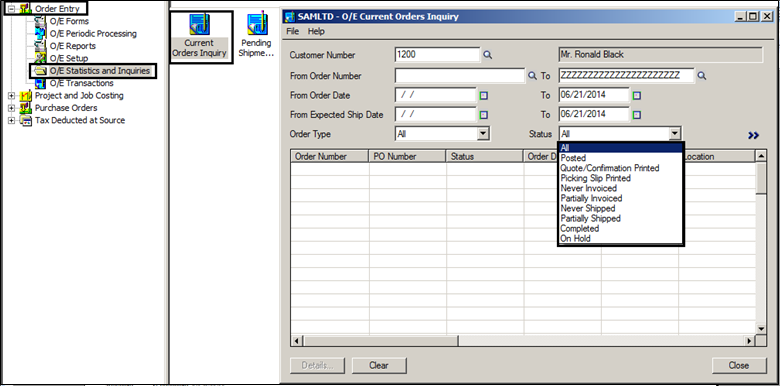Click the Clear button
This screenshot has height=386, width=780.
[x=379, y=365]
